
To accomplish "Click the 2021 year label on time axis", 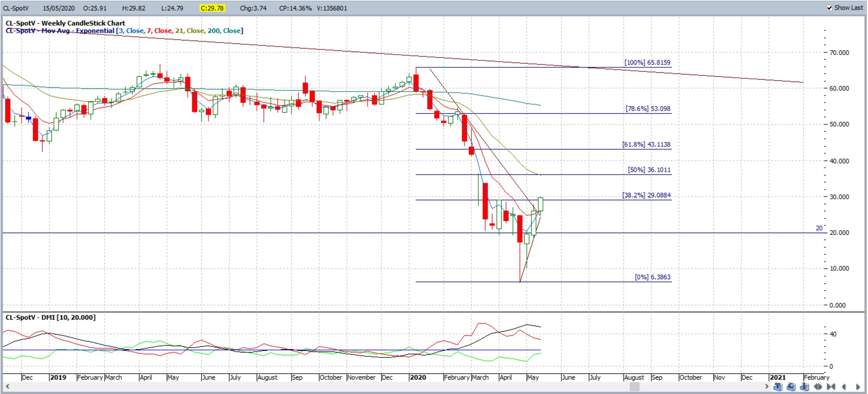I will [778, 377].
